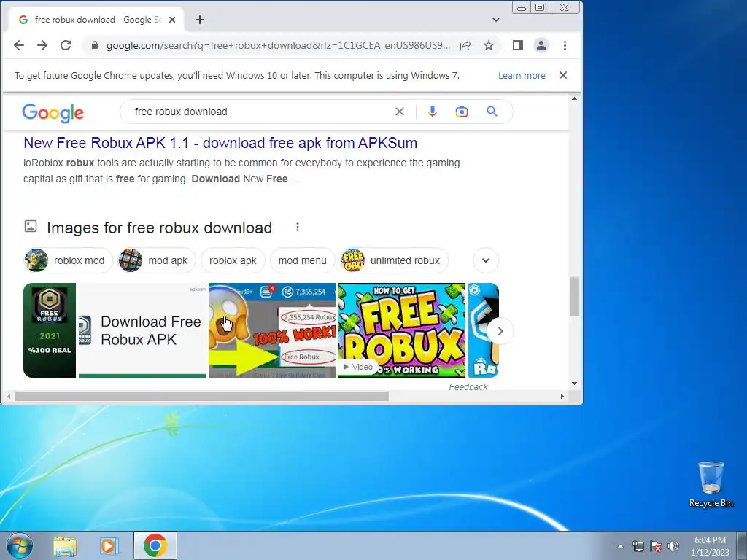
Task: Open the Learn more link
Action: click(522, 75)
